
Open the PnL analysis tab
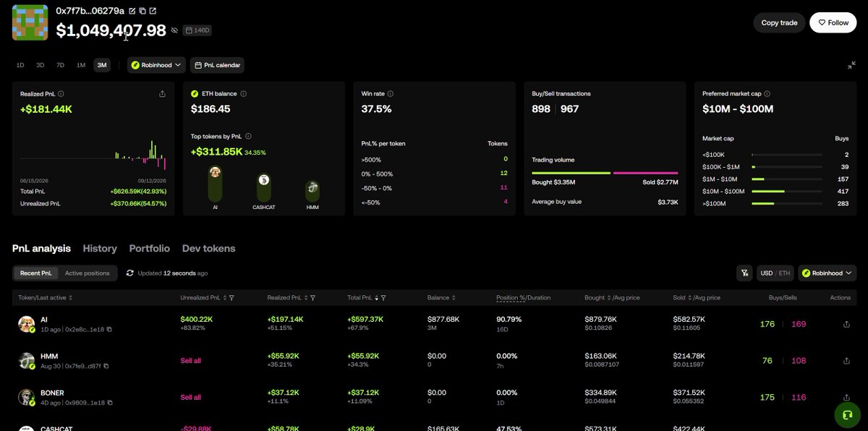coord(42,249)
